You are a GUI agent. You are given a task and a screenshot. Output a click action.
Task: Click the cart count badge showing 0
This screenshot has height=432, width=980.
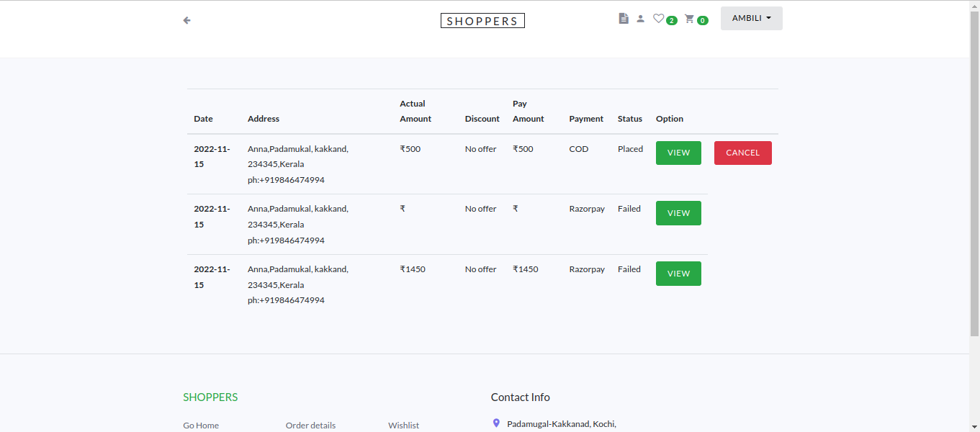tap(701, 20)
